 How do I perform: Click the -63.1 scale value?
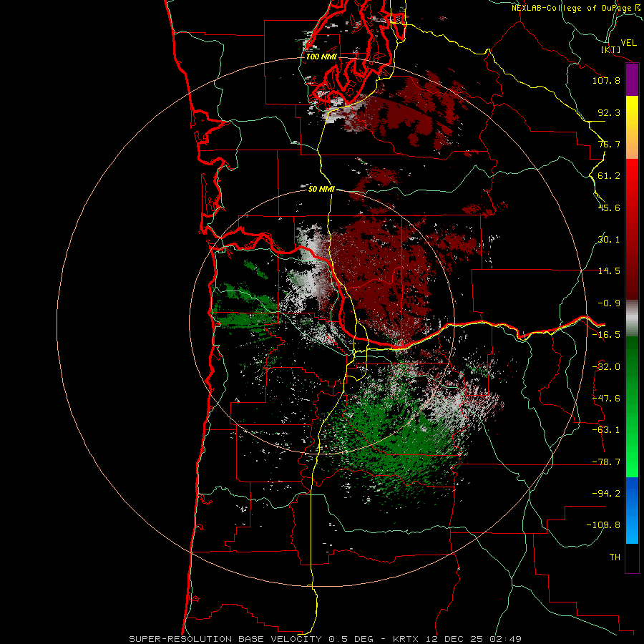click(x=606, y=430)
